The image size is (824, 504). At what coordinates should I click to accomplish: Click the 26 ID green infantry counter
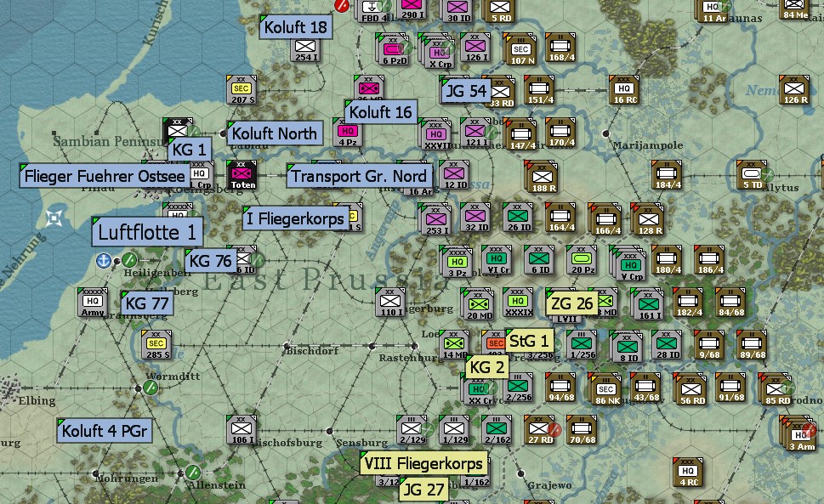click(x=518, y=218)
